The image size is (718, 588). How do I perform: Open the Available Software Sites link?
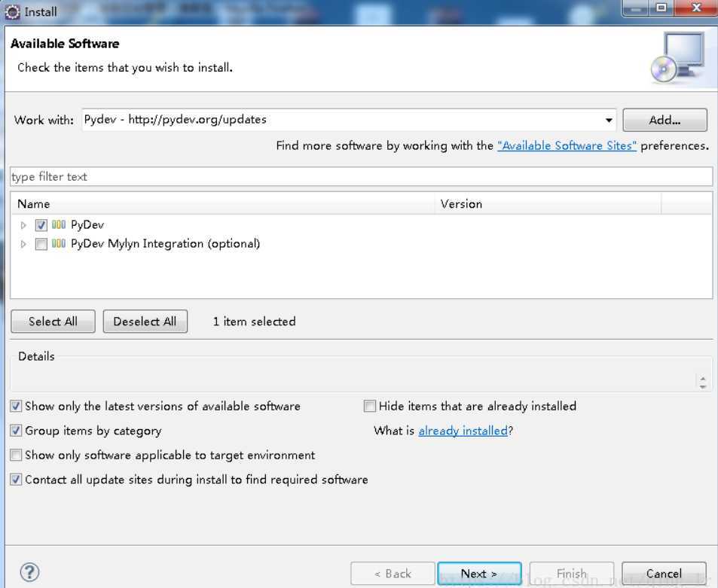(x=567, y=145)
